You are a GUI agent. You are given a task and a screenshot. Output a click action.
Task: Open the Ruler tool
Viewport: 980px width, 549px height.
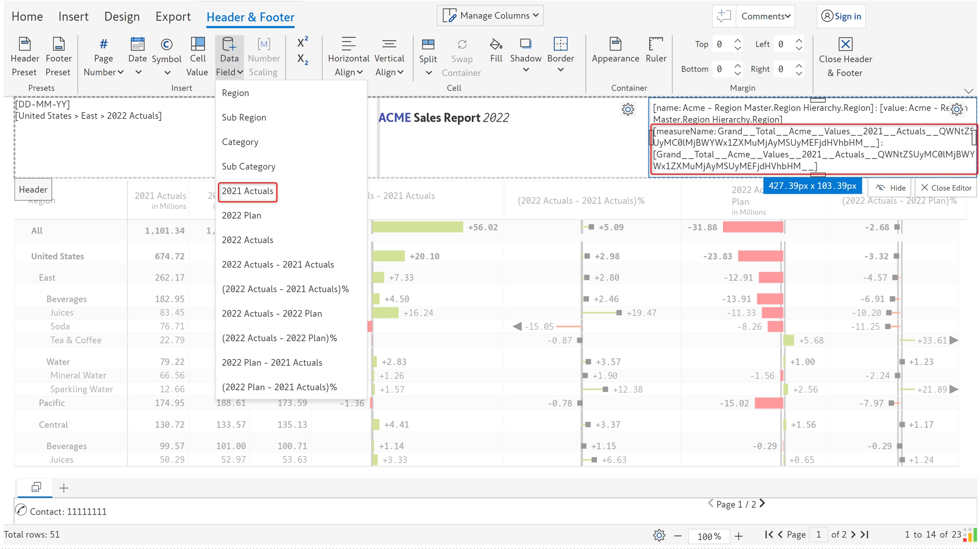point(655,45)
